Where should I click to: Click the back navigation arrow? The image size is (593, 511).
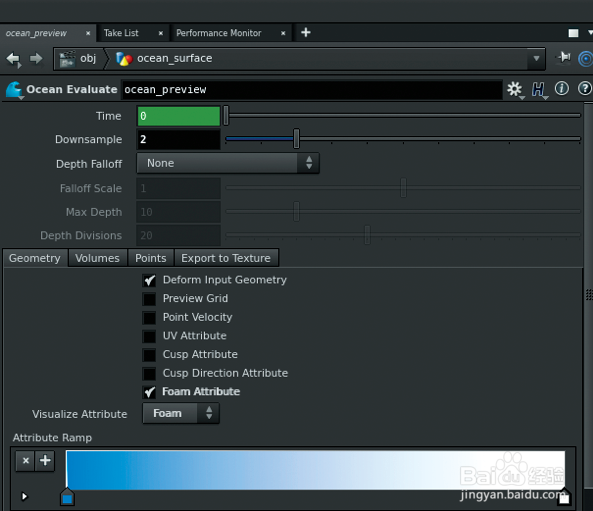(x=14, y=59)
